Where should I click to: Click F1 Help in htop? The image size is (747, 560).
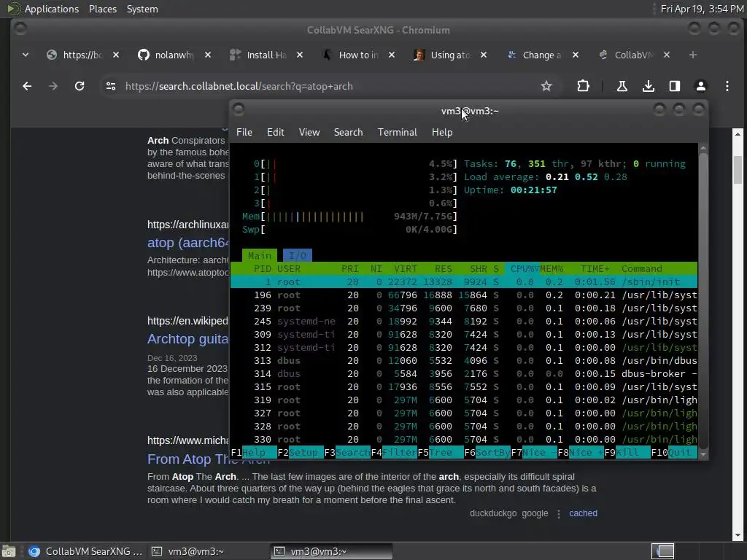point(253,453)
